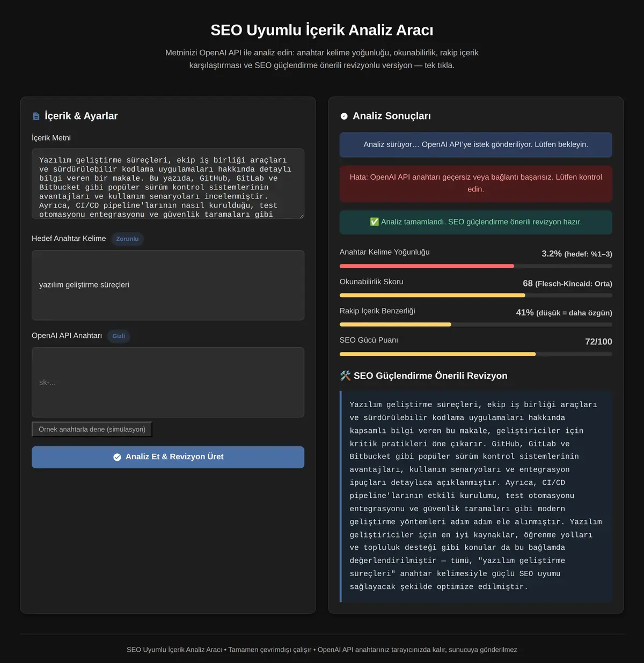This screenshot has width=644, height=663.
Task: Click the checkmark icon beside Analiz Sonuçları
Action: [x=344, y=116]
